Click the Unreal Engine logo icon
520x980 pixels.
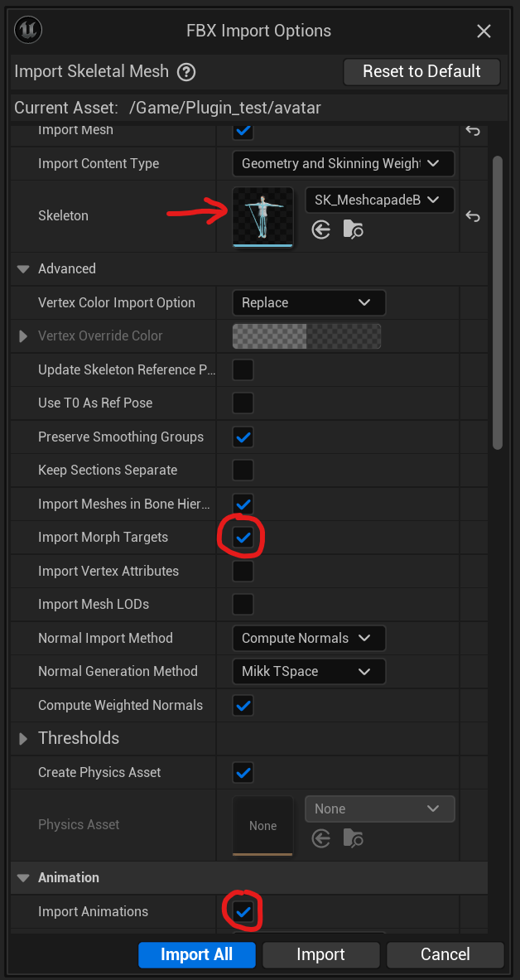[29, 31]
